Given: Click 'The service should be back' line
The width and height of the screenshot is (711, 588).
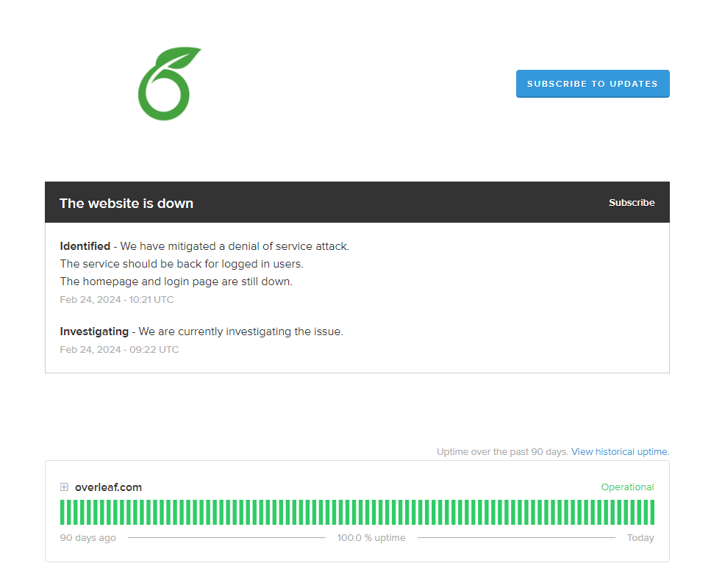Looking at the screenshot, I should [x=182, y=264].
